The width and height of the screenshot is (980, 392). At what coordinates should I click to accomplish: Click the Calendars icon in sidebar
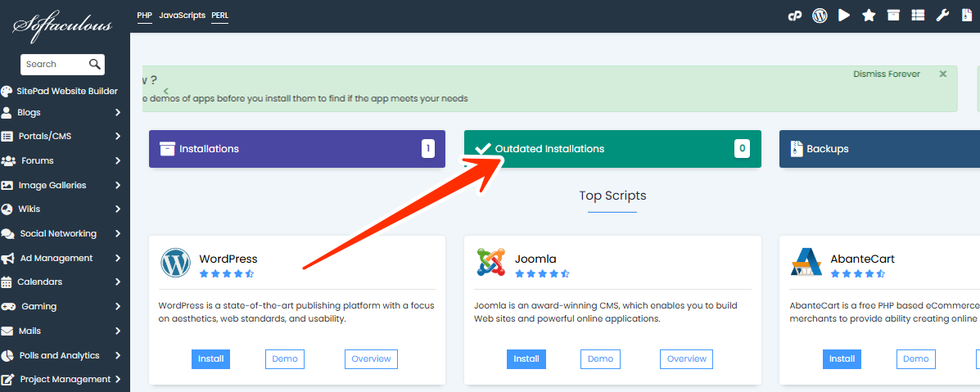click(7, 282)
